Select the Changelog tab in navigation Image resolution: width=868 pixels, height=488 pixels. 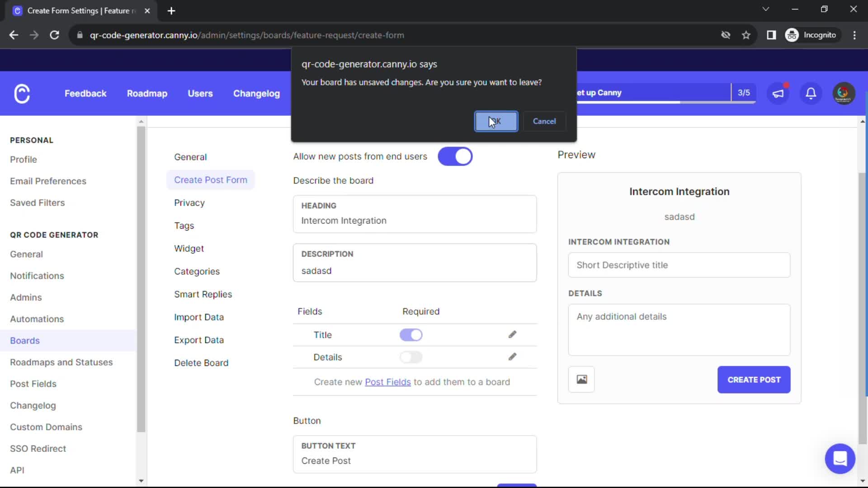click(257, 93)
